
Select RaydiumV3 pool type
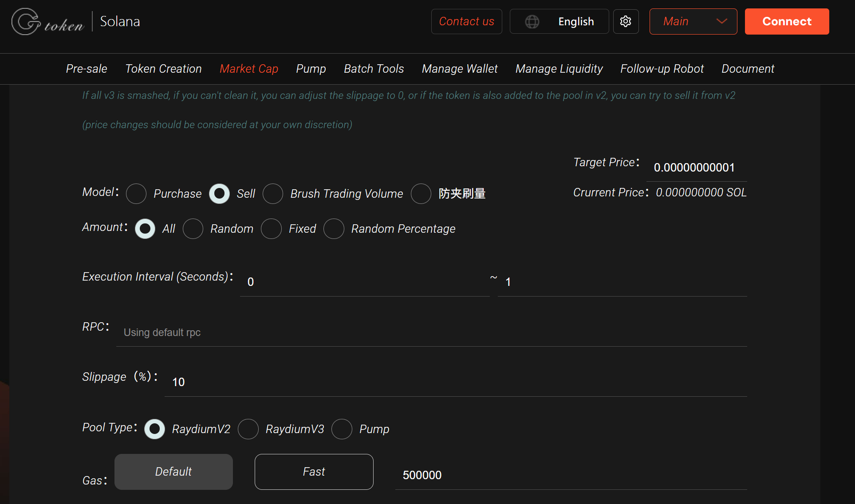248,429
